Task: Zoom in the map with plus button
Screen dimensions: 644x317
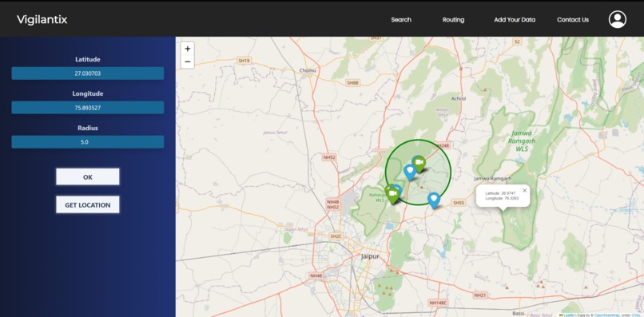Action: coord(187,49)
